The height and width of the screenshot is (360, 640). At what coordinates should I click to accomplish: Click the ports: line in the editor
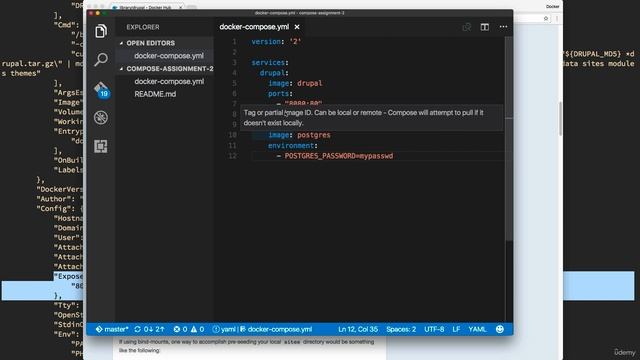tap(280, 93)
